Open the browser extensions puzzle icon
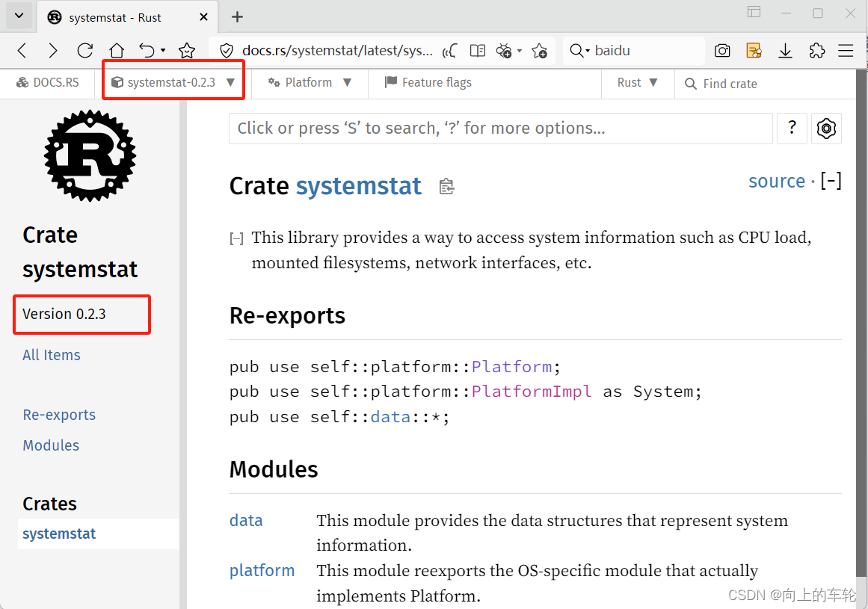 click(817, 50)
